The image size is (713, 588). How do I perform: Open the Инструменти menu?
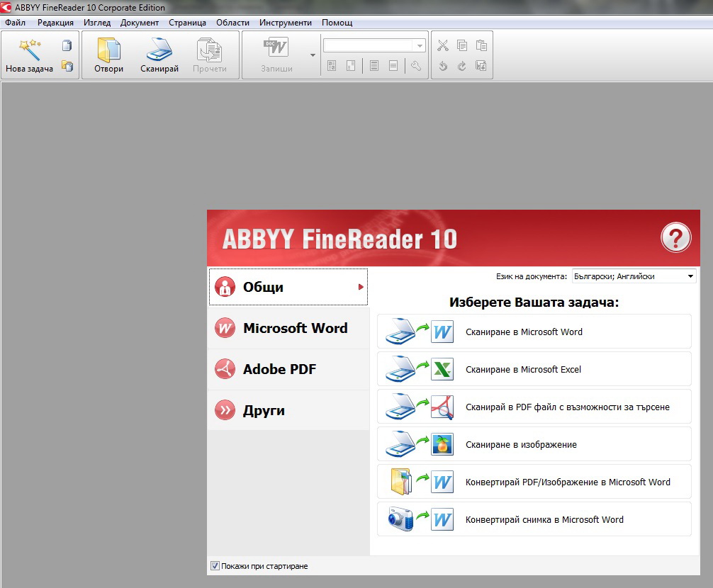click(285, 23)
